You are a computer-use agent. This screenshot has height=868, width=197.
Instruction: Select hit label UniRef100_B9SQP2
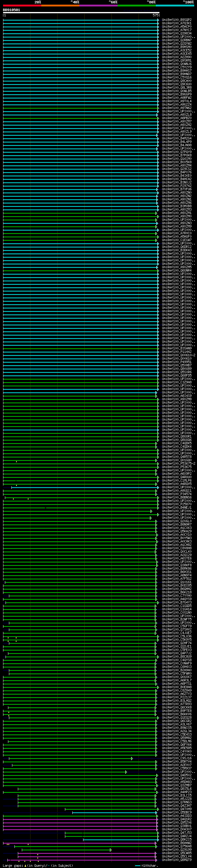point(177,20)
